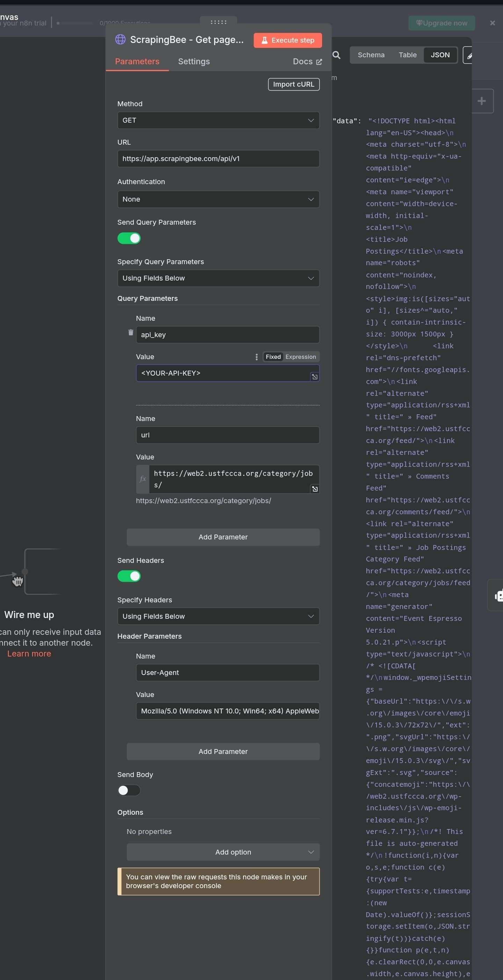The image size is (503, 980).
Task: Click the api_key name field
Action: click(227, 334)
